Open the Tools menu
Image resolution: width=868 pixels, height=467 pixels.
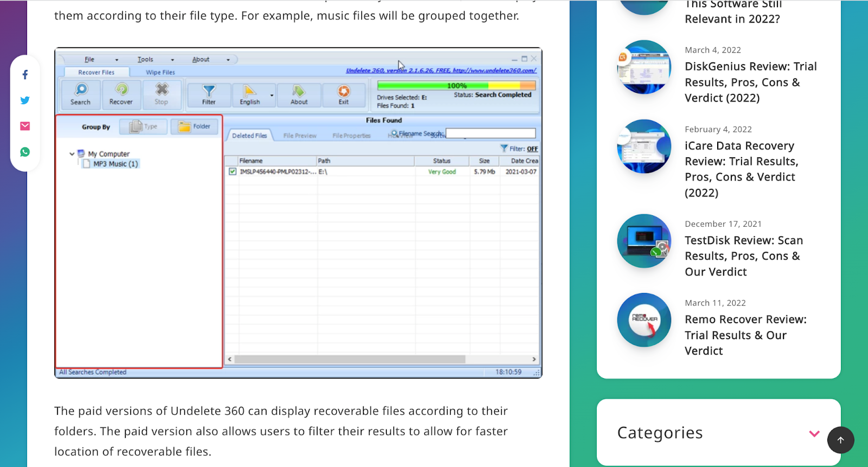coord(145,60)
